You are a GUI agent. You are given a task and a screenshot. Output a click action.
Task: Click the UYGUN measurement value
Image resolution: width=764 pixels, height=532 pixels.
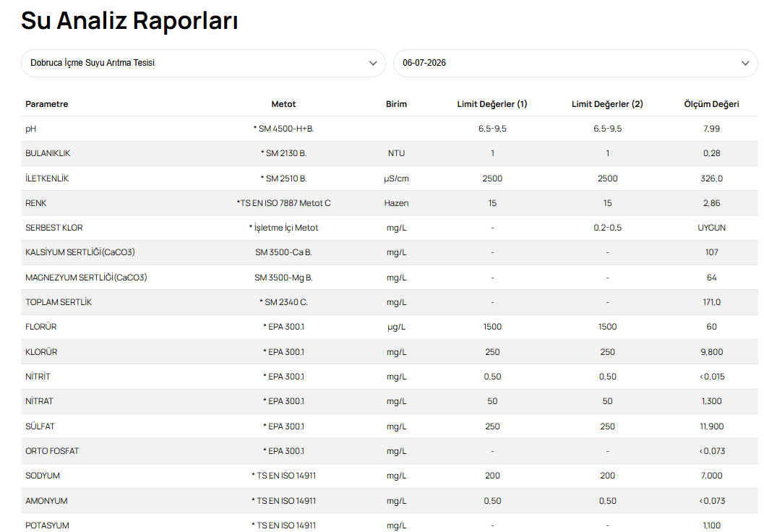pos(711,228)
